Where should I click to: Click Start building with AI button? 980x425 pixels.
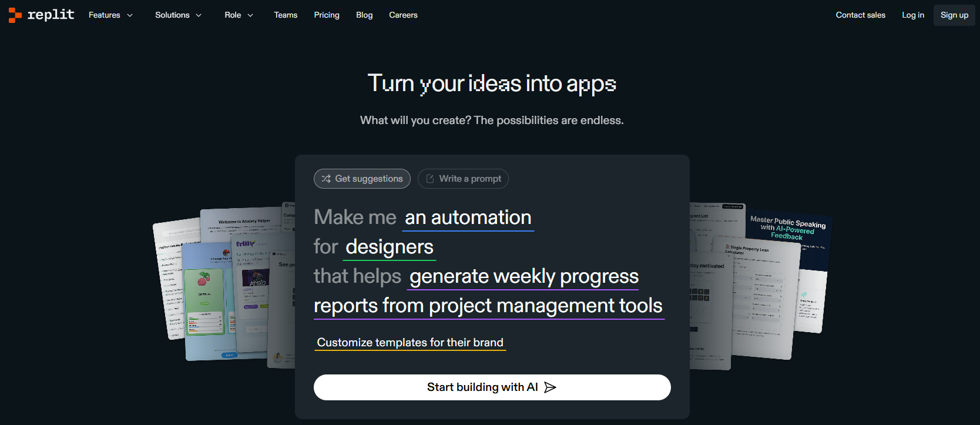(492, 387)
